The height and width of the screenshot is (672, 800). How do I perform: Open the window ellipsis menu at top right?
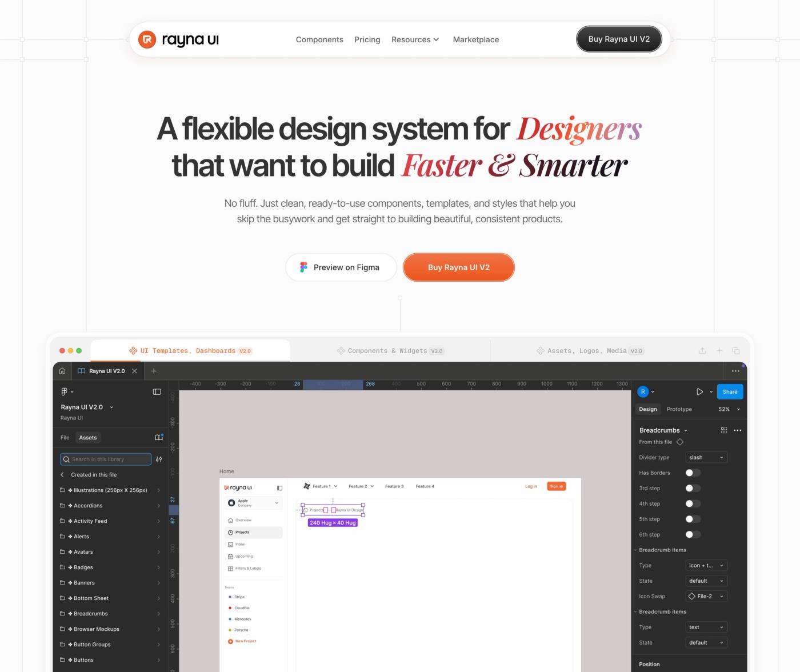point(735,371)
